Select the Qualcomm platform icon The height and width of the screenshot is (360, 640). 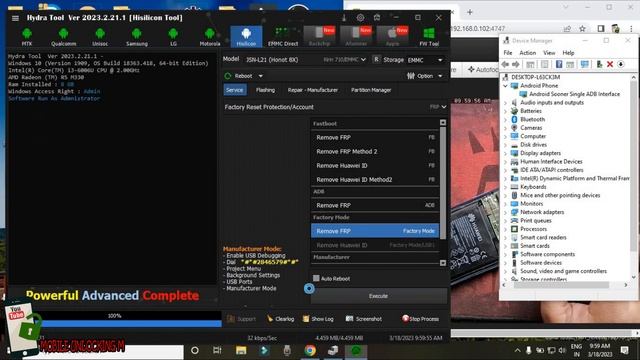[63, 37]
